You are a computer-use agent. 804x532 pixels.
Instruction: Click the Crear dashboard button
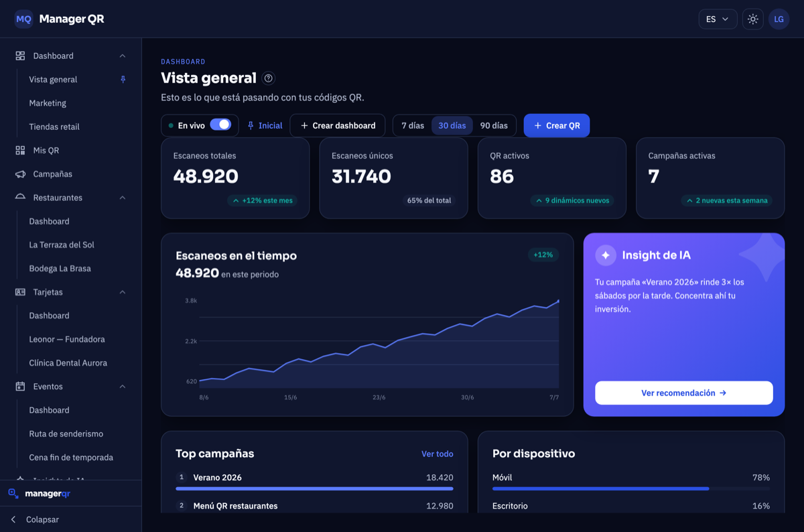[x=338, y=125]
